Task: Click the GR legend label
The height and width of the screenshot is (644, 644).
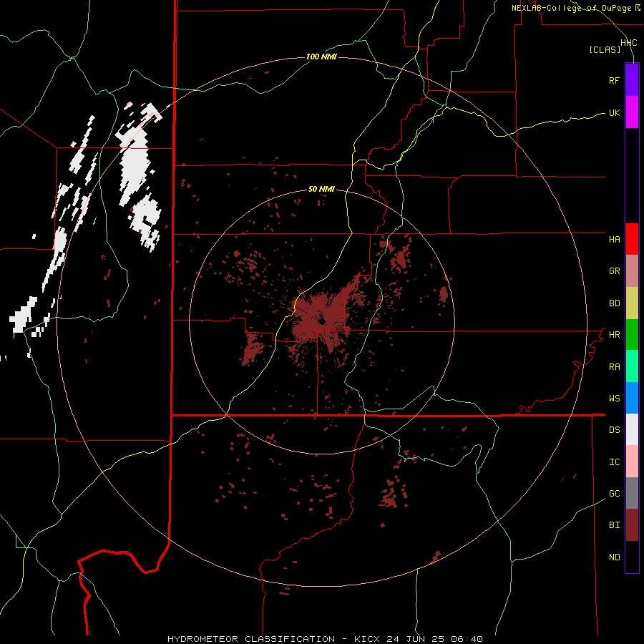Action: pyautogui.click(x=614, y=271)
